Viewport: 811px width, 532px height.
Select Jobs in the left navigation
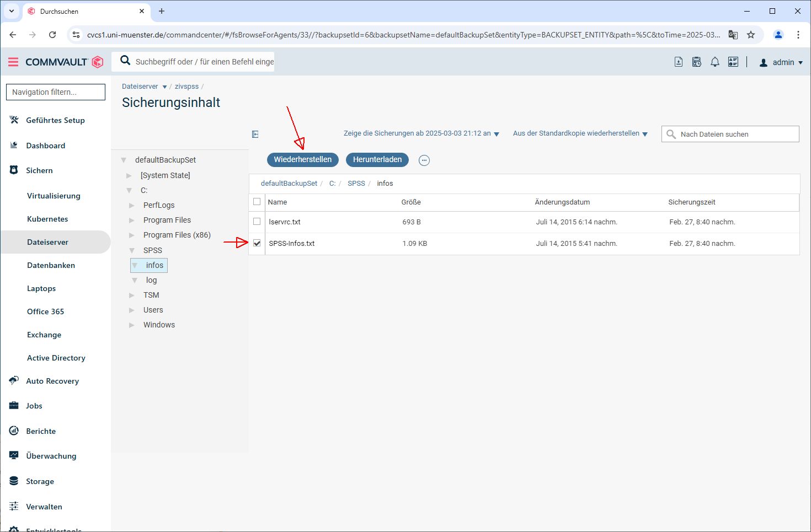click(x=34, y=406)
